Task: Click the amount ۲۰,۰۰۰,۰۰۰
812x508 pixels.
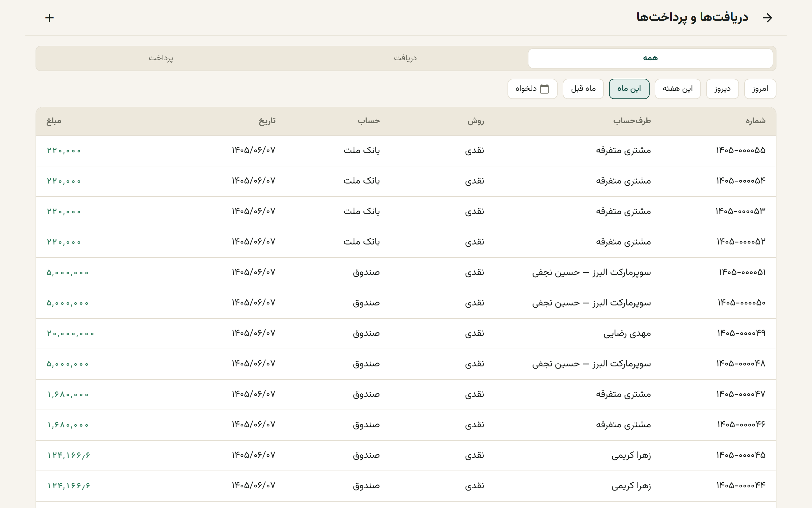Action: 70,334
